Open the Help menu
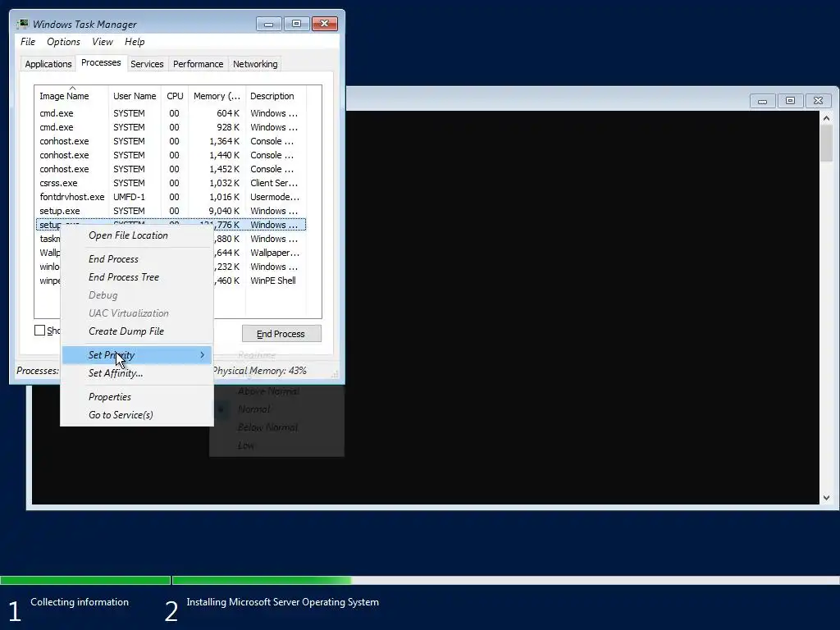 click(x=135, y=42)
